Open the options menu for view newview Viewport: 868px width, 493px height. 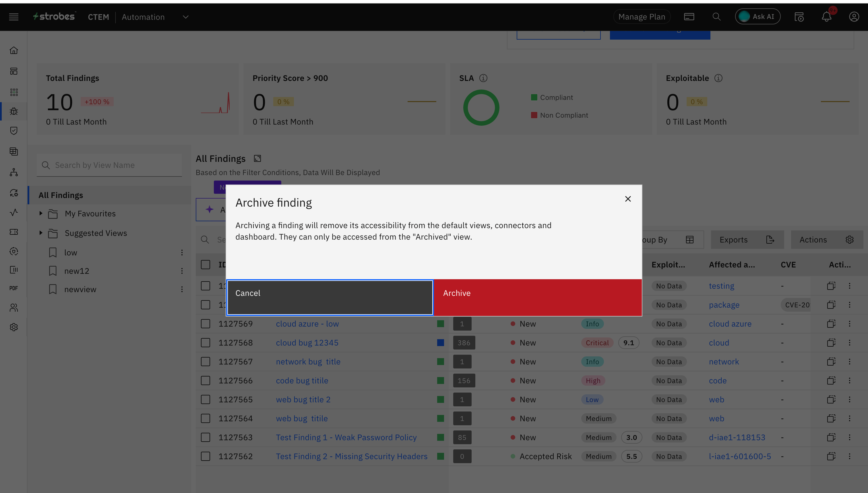click(182, 289)
